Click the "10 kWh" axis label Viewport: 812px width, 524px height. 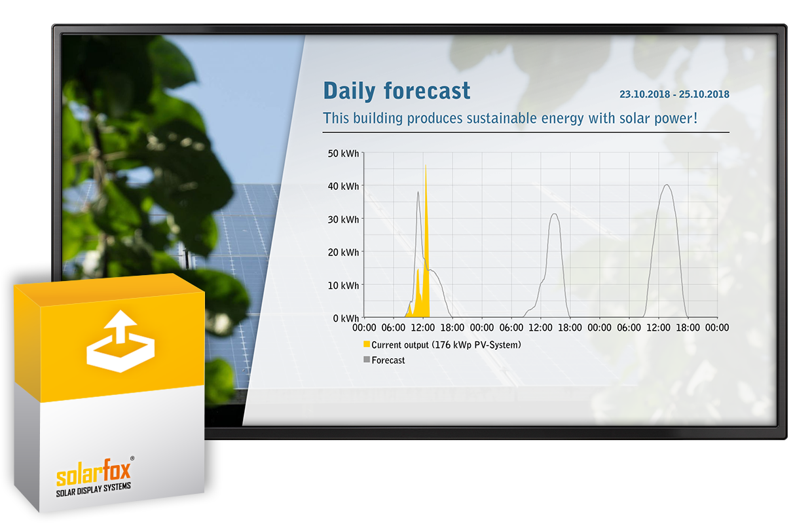click(x=342, y=285)
